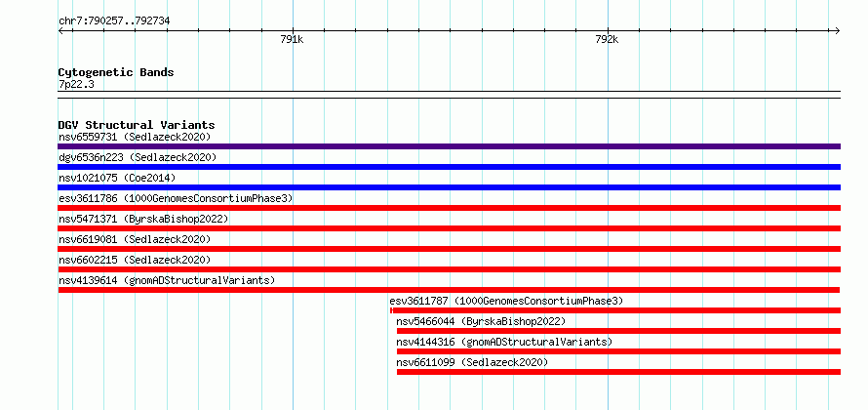
Task: Open the nsv6559731 (Sedlazeck2020) label
Action: coord(135,137)
